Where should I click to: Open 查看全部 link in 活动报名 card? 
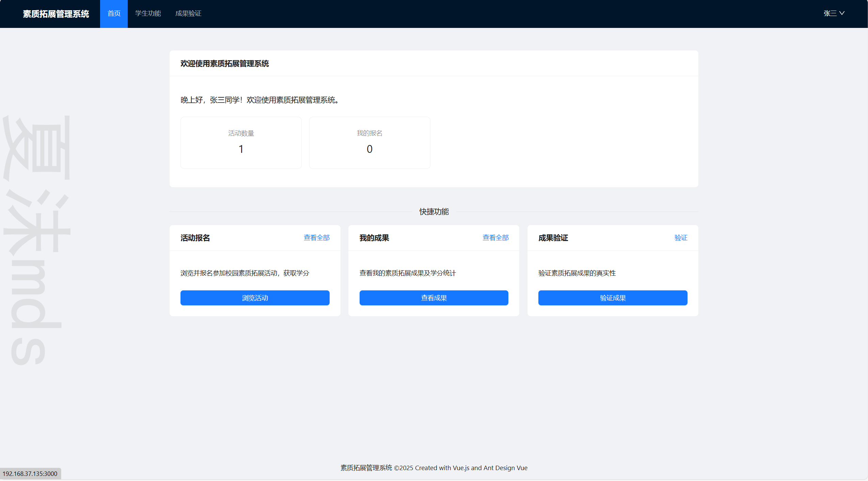pyautogui.click(x=316, y=238)
